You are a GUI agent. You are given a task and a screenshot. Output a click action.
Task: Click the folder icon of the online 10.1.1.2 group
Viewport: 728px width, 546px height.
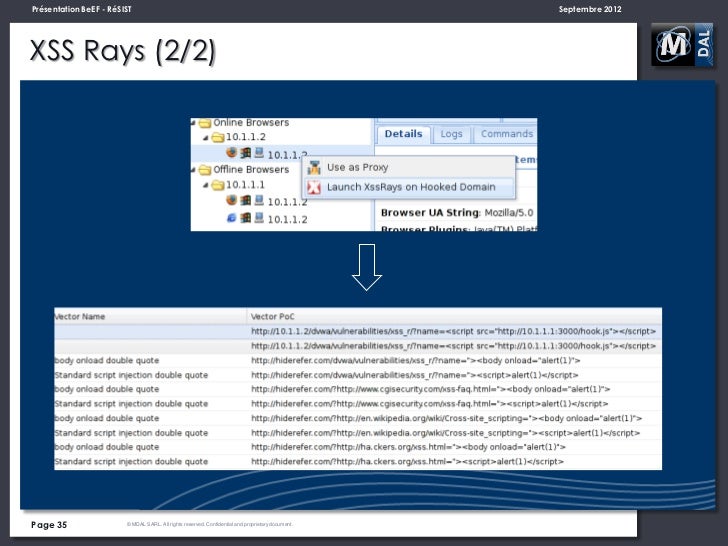tap(218, 137)
